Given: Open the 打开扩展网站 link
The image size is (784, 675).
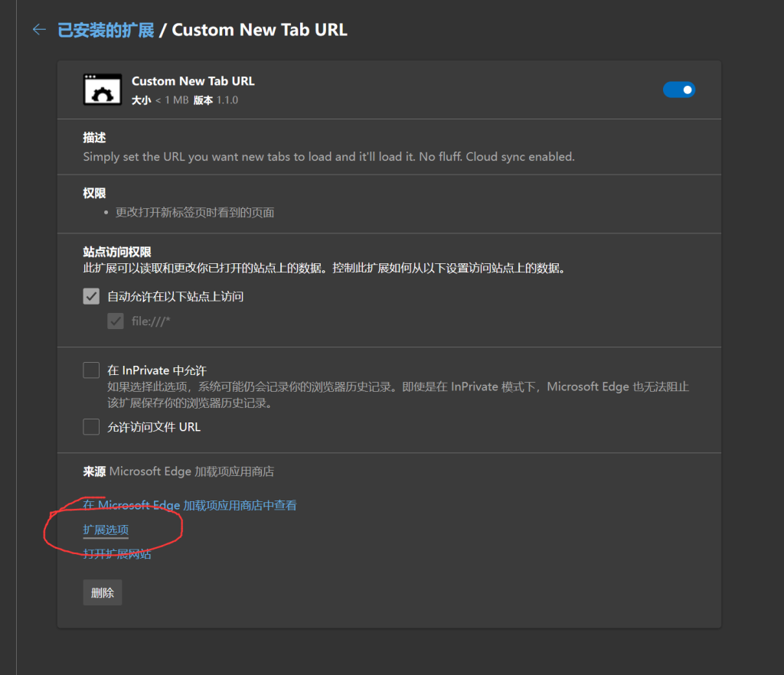Looking at the screenshot, I should [x=117, y=554].
